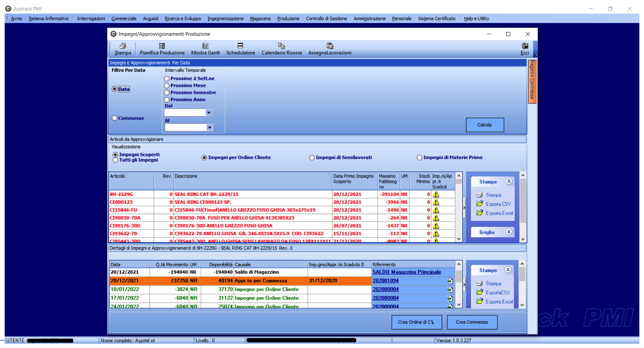This screenshot has height=348, width=644.
Task: Sort by the Articolo column header
Action: coord(131,181)
